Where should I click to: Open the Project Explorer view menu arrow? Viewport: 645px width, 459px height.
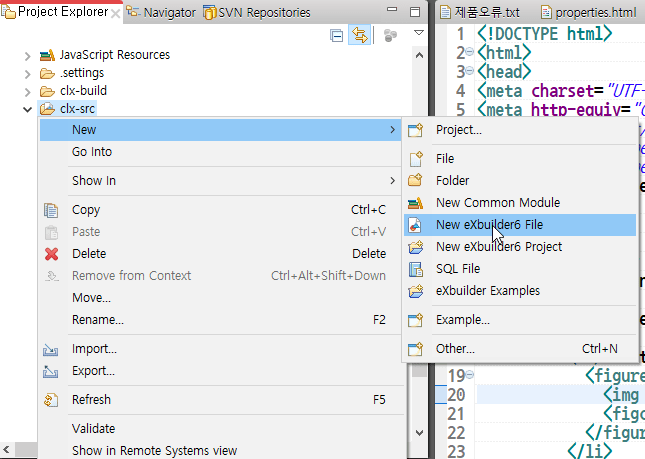[x=419, y=35]
